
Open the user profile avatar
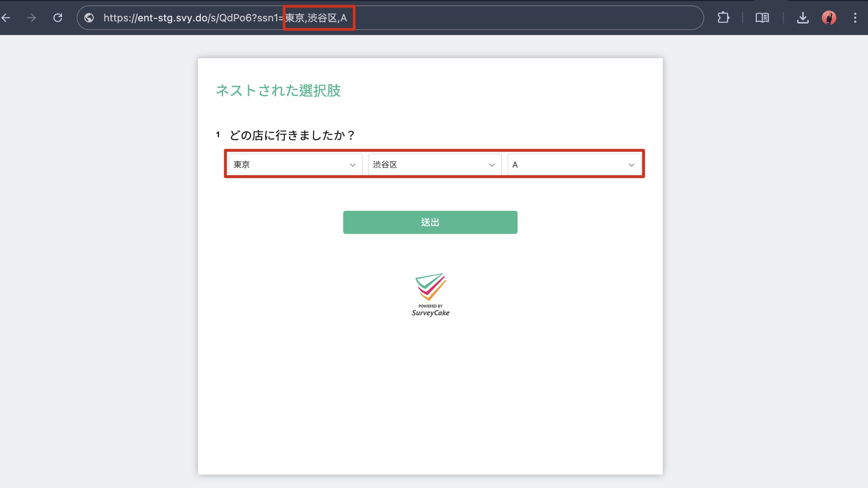[829, 18]
